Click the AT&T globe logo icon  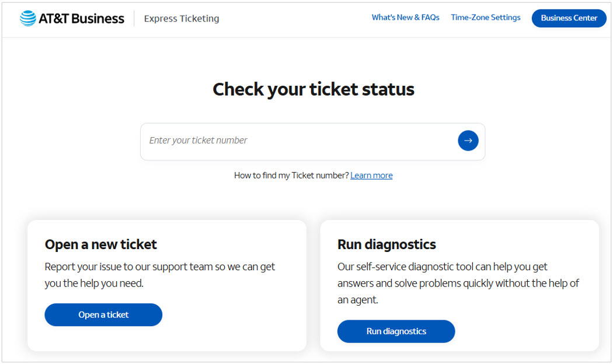click(28, 18)
